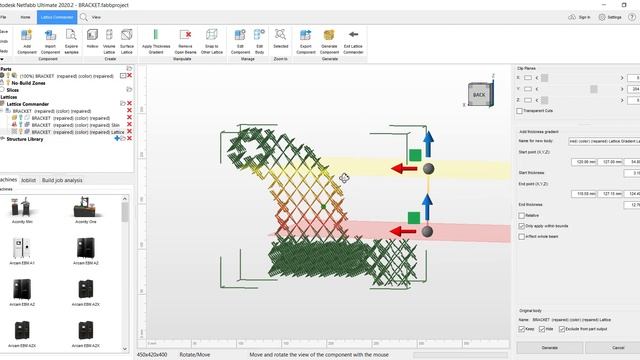
Task: Uncheck Only apply within bounds
Action: pyautogui.click(x=521, y=226)
